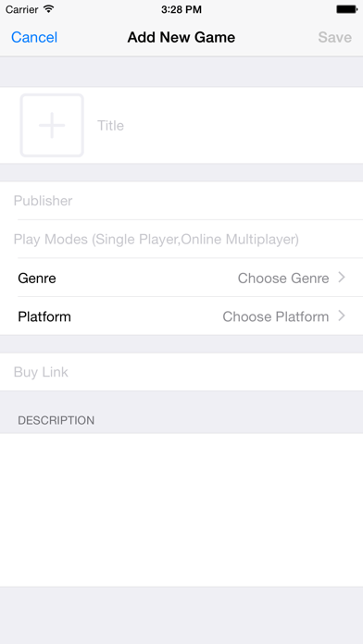The width and height of the screenshot is (363, 644).
Task: Open the Choose Genre selector
Action: [283, 279]
